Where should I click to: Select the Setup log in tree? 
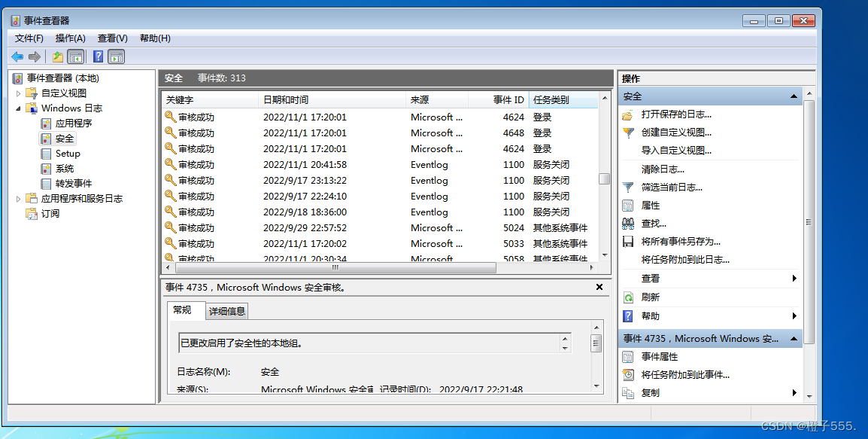coord(68,154)
